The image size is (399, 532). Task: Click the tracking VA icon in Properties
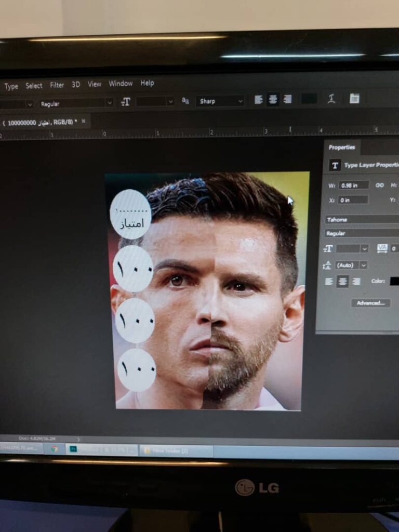tap(382, 248)
